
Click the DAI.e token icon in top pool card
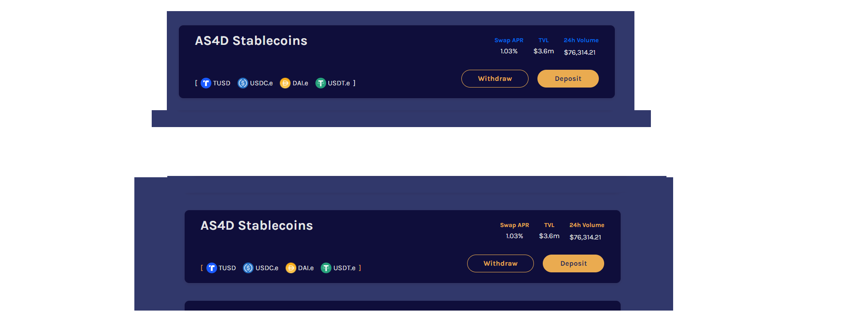[x=285, y=83]
